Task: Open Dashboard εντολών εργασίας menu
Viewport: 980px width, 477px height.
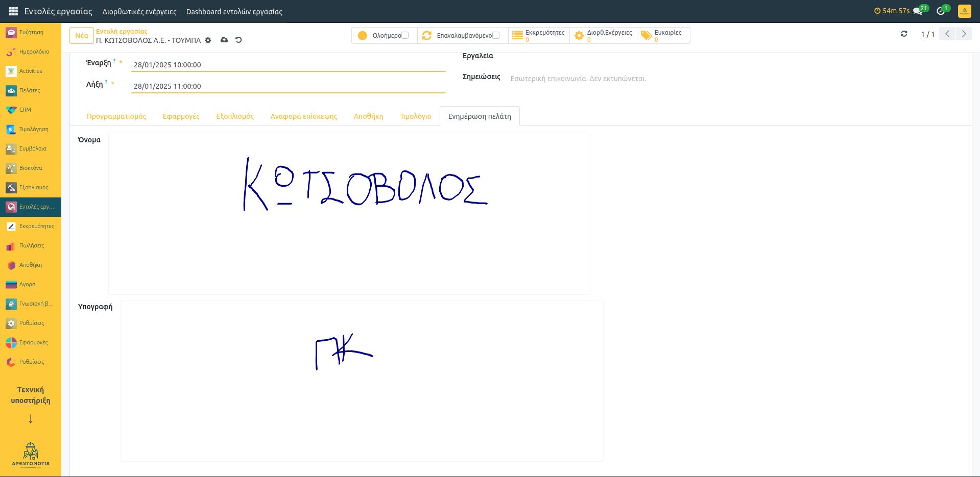Action: pyautogui.click(x=234, y=11)
